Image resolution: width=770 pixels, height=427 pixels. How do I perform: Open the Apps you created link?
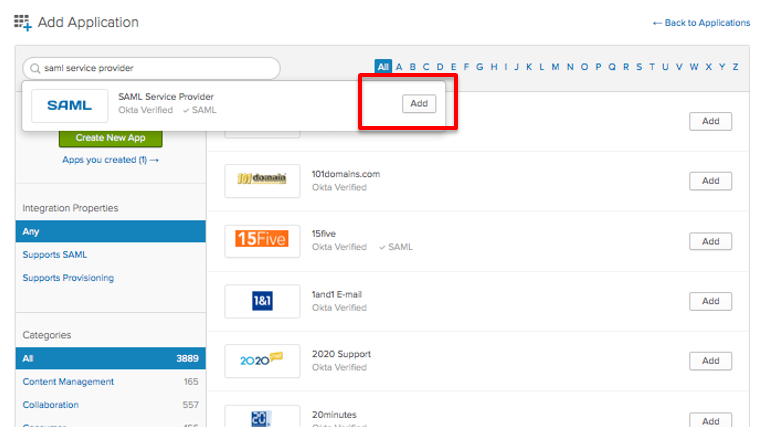[110, 160]
